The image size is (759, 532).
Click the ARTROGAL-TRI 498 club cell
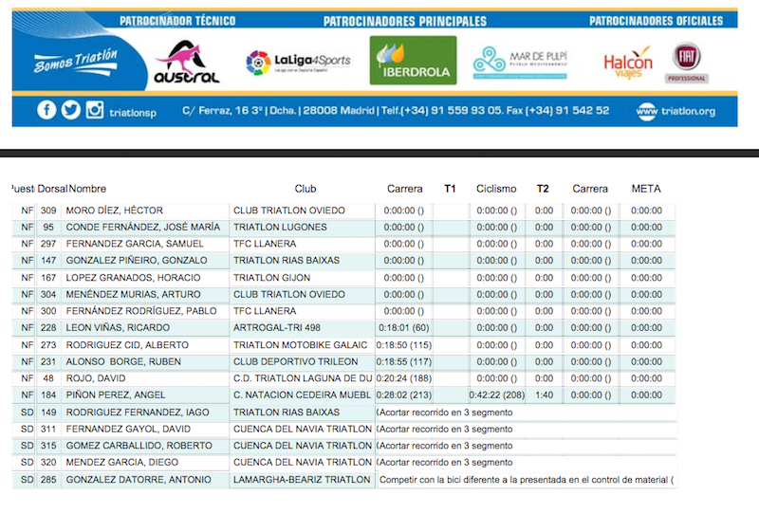302,328
